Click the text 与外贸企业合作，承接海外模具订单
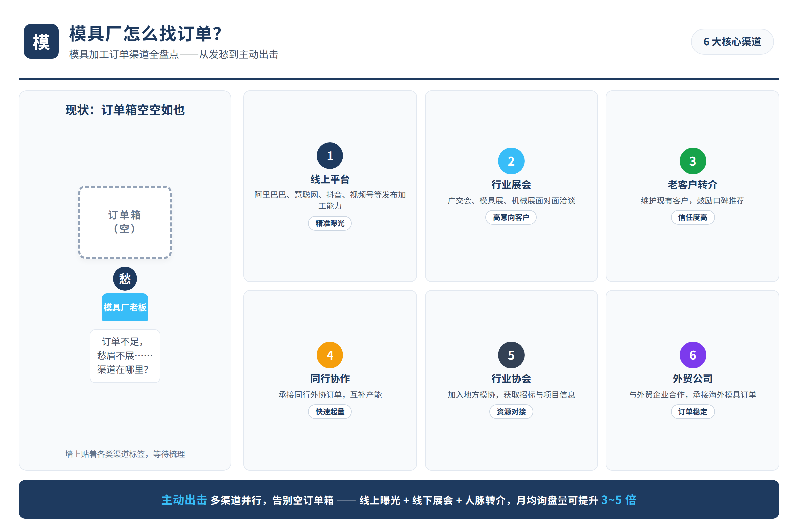Viewport: 798px width, 532px height. click(x=693, y=395)
